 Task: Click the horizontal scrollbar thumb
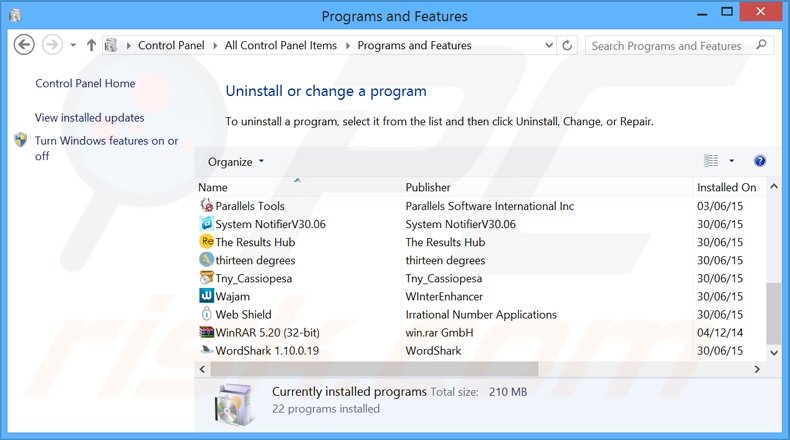click(374, 369)
